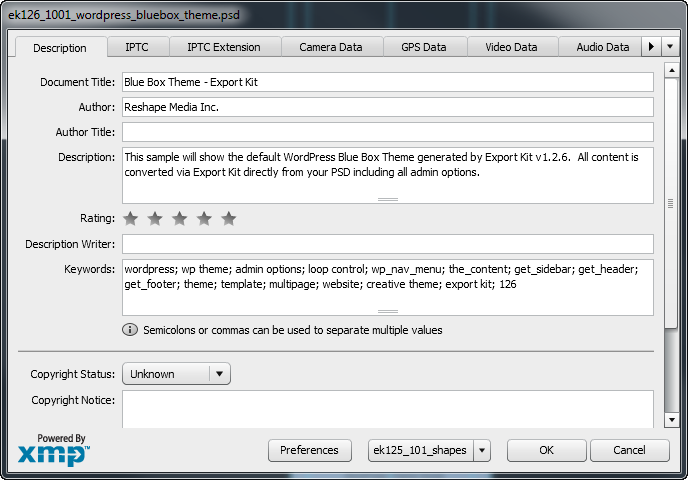The height and width of the screenshot is (480, 688).
Task: Click the Copyright Notice text area
Action: (x=388, y=409)
